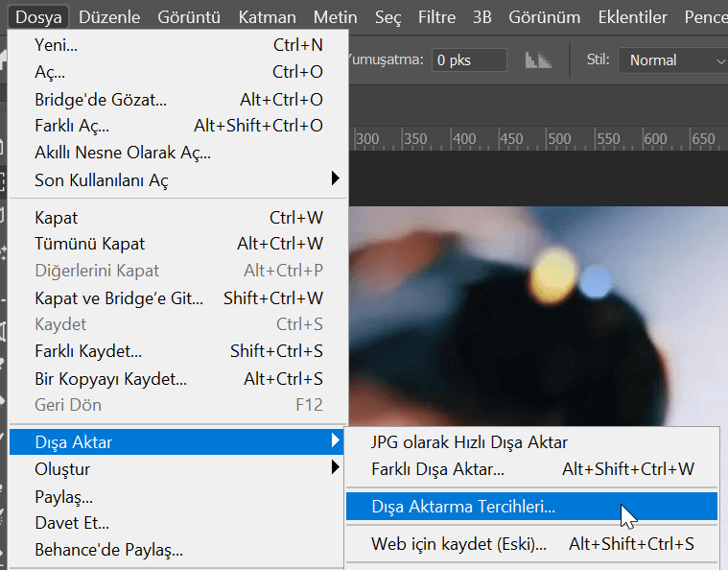This screenshot has height=570, width=728.
Task: Click Tümünü Kapat in the Dosya menu
Action: coord(89,244)
